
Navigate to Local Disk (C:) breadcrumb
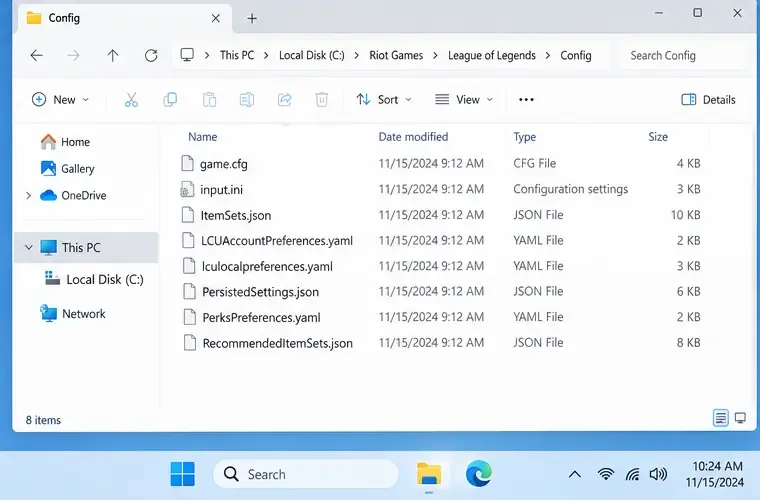tap(312, 55)
